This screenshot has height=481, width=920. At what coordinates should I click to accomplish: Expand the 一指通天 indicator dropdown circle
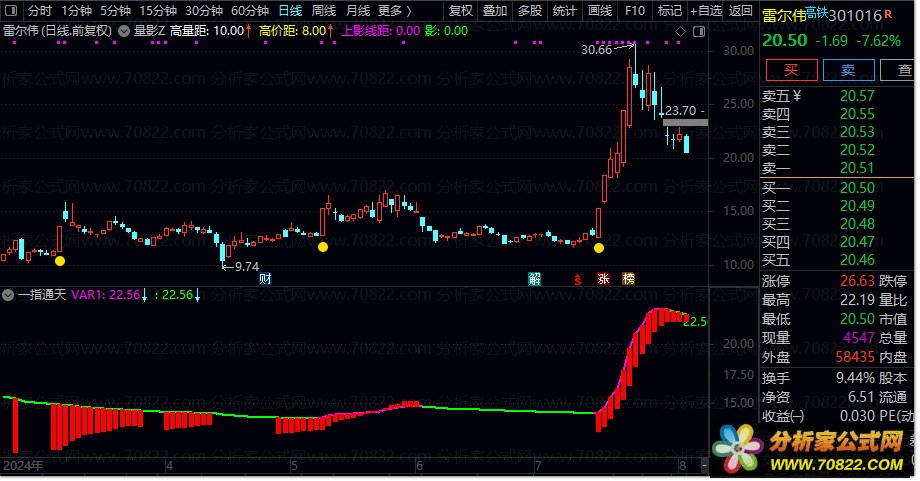tap(8, 295)
